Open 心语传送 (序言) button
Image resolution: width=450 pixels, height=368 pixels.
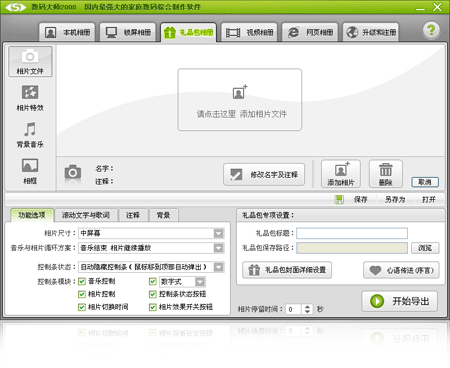coord(401,270)
